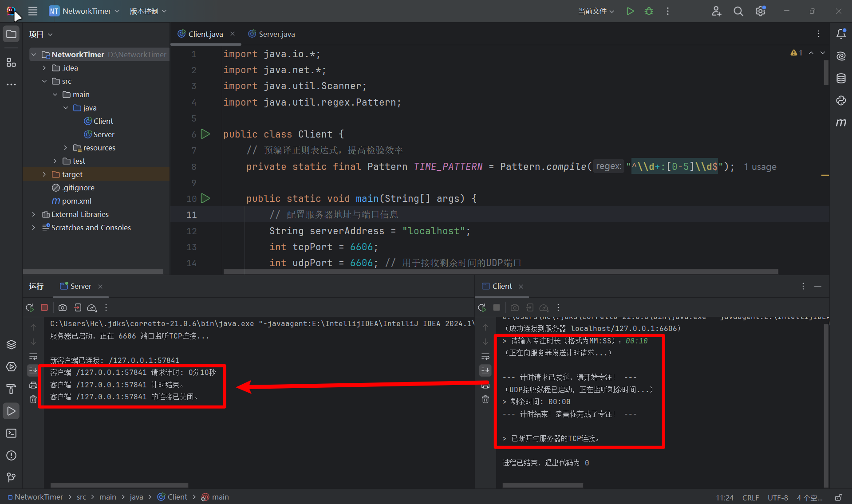Collapse the src folder in project tree
Screen dimensions: 852x504
pyautogui.click(x=44, y=81)
